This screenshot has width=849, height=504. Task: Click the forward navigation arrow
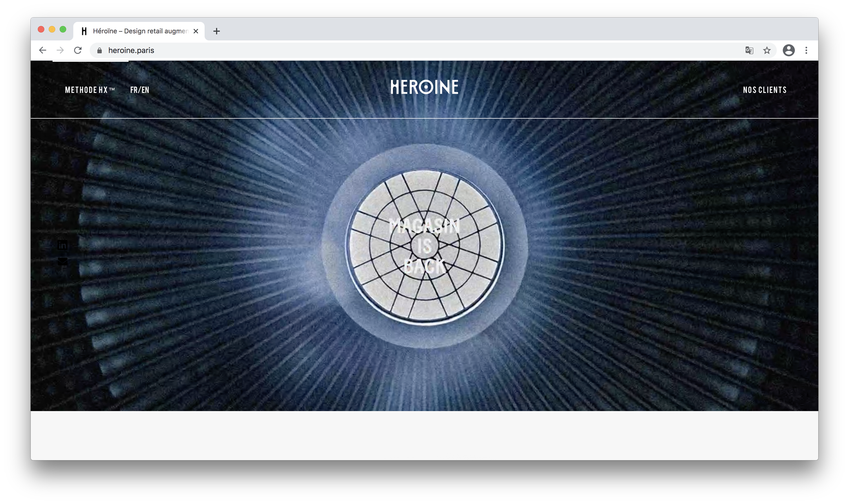pos(60,50)
